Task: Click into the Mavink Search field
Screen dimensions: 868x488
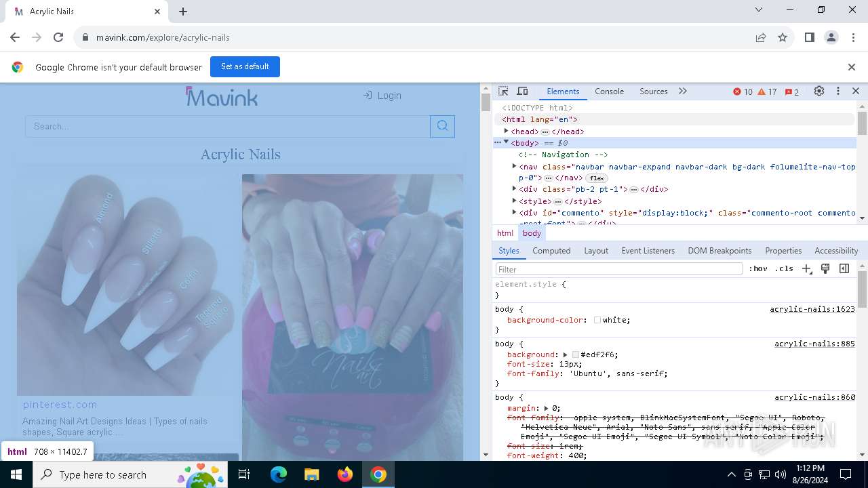Action: [228, 126]
